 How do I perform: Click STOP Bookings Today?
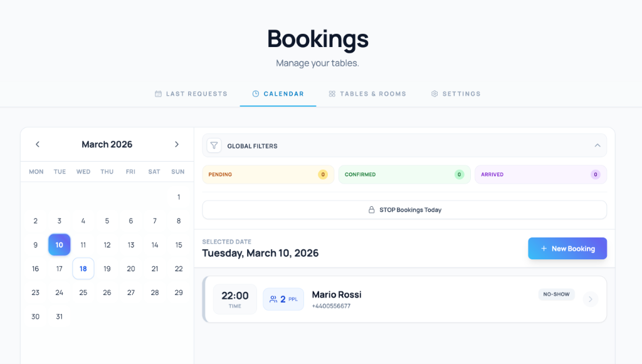[x=404, y=209]
